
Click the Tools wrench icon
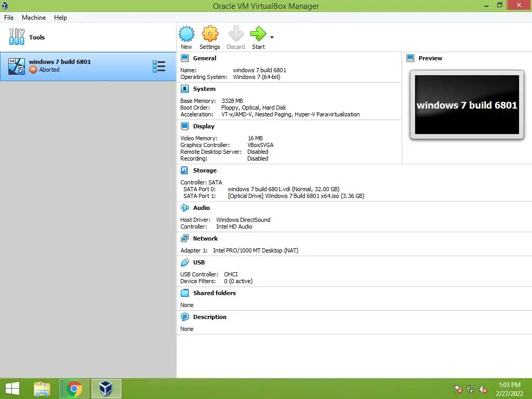[x=17, y=37]
